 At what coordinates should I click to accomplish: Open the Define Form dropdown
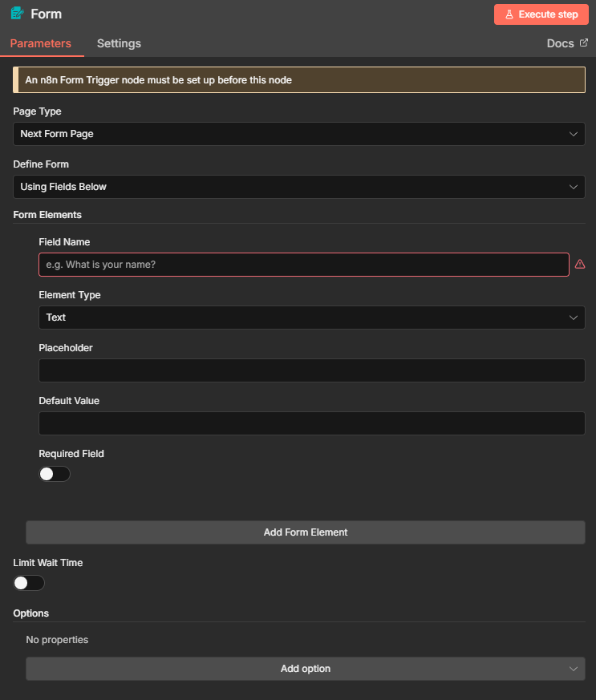click(x=298, y=187)
